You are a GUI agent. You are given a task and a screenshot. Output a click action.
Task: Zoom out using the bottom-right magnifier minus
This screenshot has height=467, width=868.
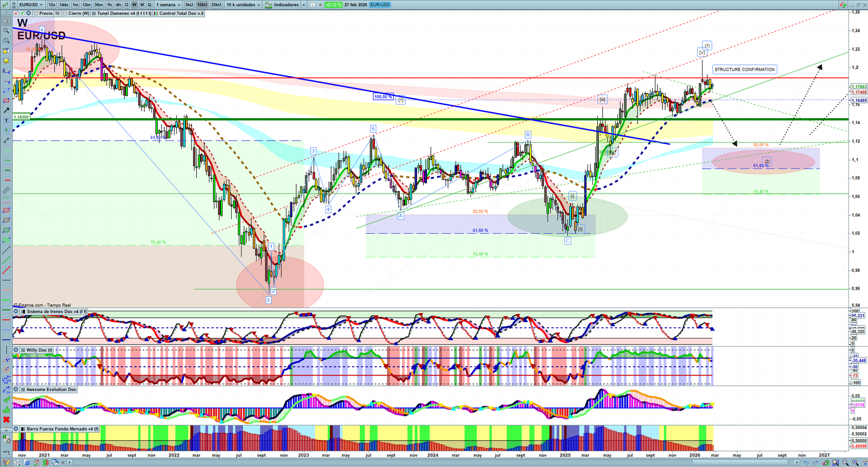[846, 463]
